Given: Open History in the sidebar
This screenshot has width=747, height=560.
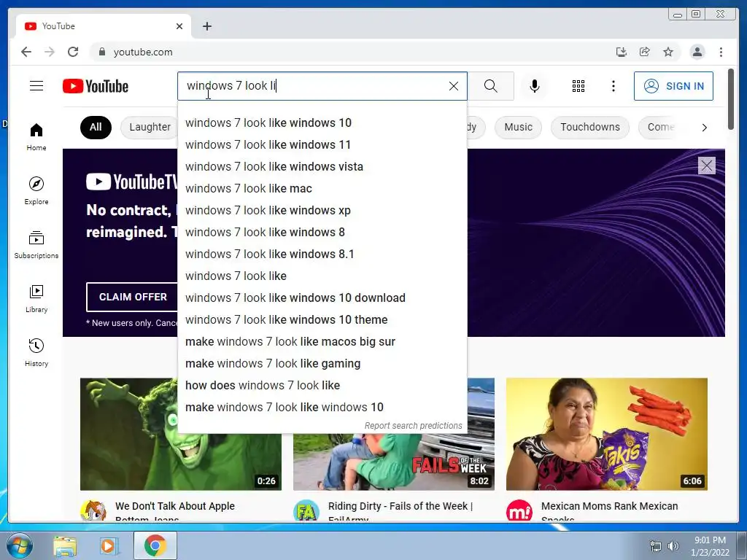Looking at the screenshot, I should click(36, 352).
